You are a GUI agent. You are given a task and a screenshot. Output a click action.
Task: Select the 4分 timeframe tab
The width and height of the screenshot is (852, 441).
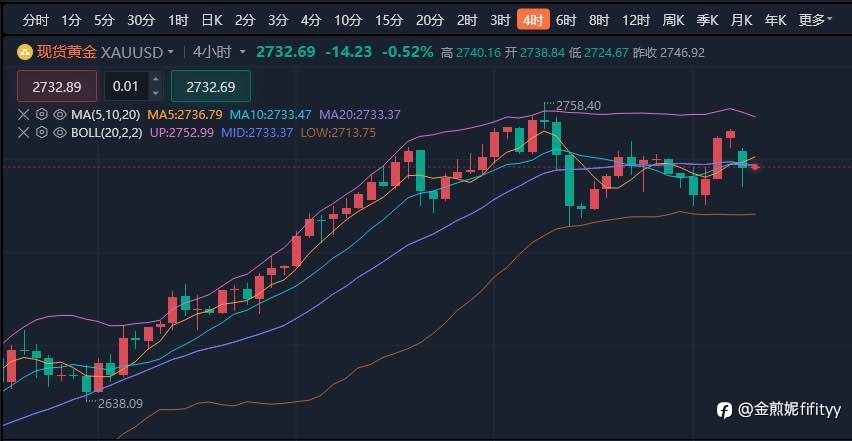click(310, 21)
